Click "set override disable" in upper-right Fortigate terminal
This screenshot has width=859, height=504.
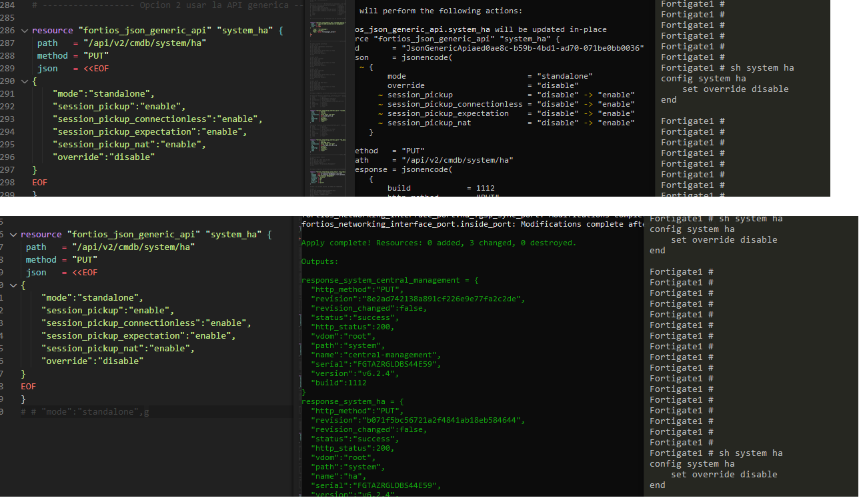coord(736,89)
